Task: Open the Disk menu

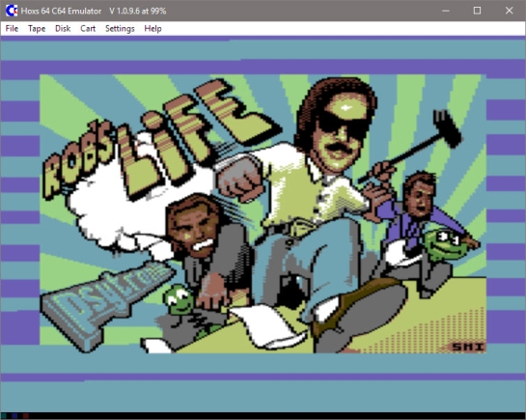Action: point(63,29)
